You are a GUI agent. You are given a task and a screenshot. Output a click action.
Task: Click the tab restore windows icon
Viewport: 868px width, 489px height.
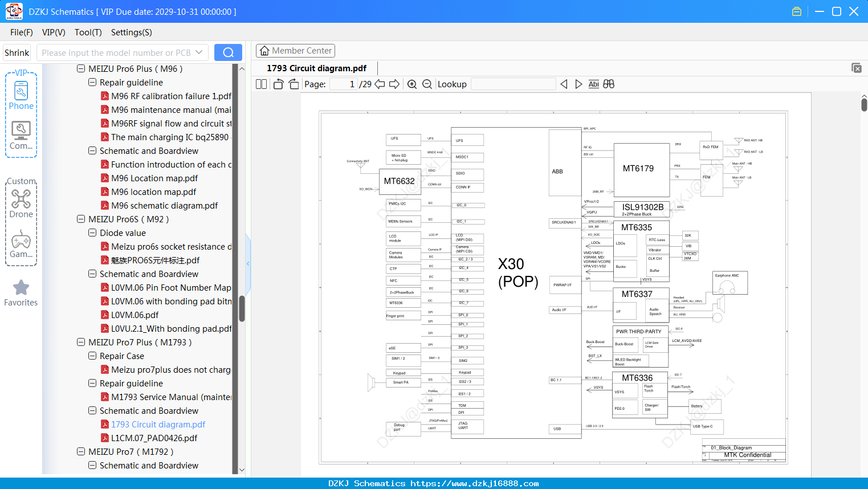point(857,68)
